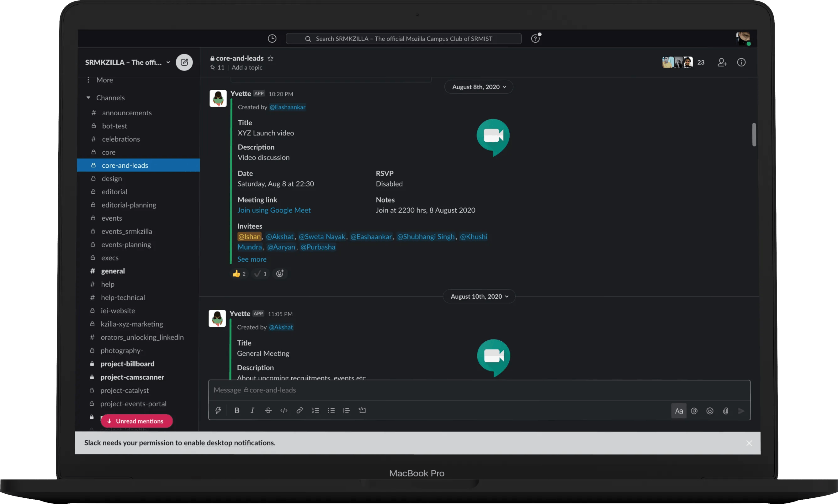Click enable desktop notifications link

pyautogui.click(x=229, y=443)
